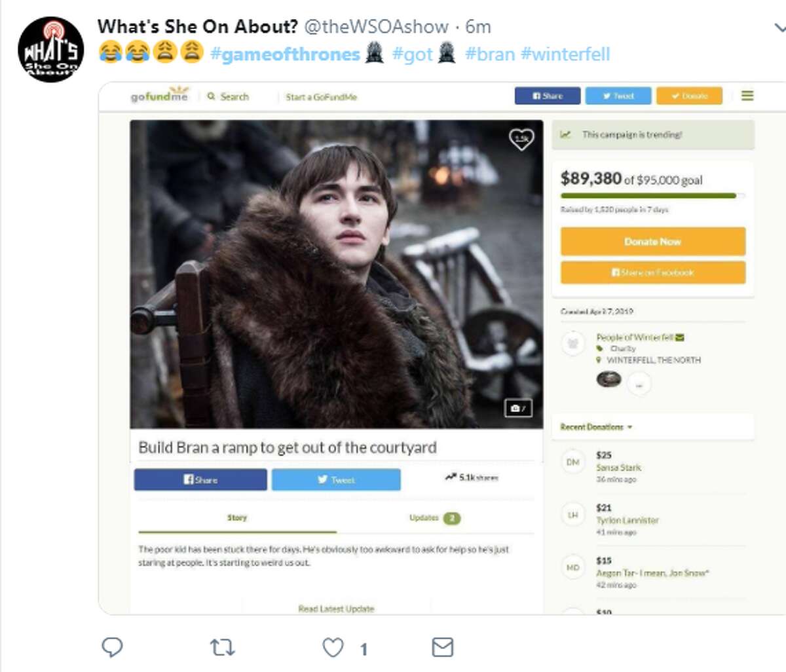Favorite the campaign with heart on photo

point(521,139)
